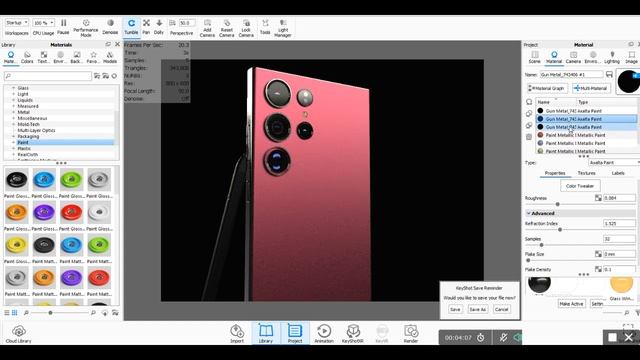The width and height of the screenshot is (640, 360).
Task: Toggle the Library panel from bottom bar
Action: point(266,333)
